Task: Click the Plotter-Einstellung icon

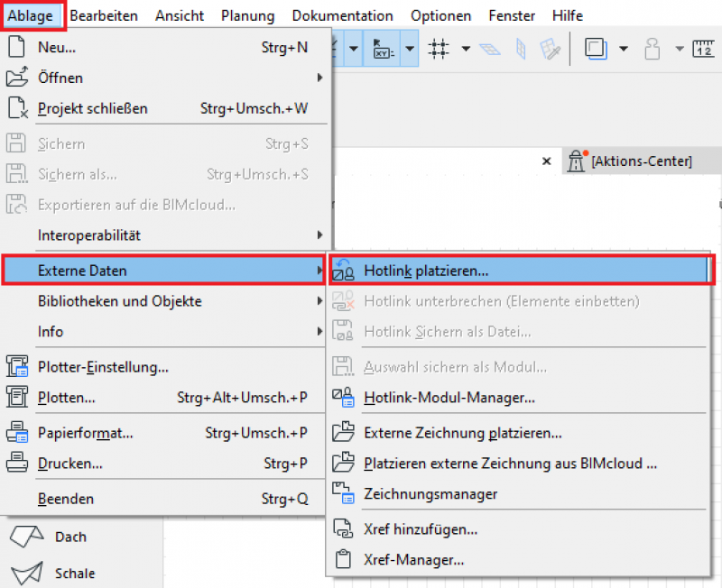Action: (18, 367)
